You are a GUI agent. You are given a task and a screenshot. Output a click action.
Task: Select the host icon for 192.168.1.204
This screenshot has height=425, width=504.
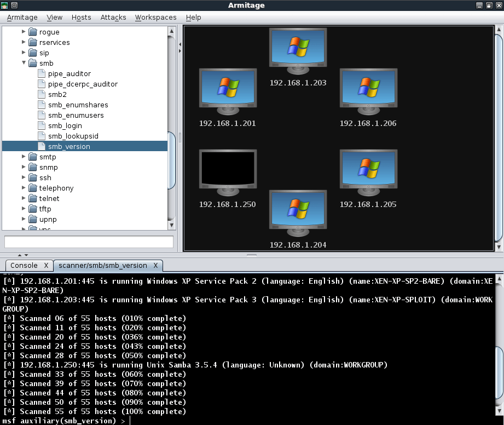pyautogui.click(x=298, y=210)
